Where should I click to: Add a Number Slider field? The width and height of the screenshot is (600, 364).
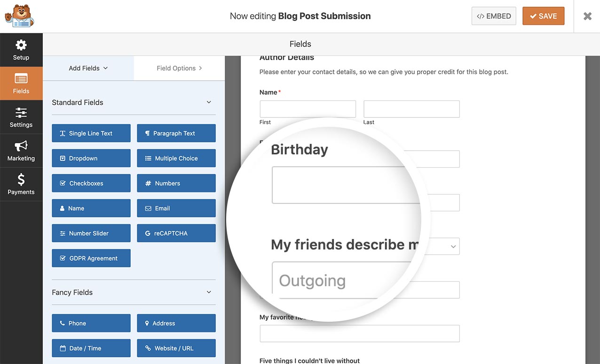(91, 233)
